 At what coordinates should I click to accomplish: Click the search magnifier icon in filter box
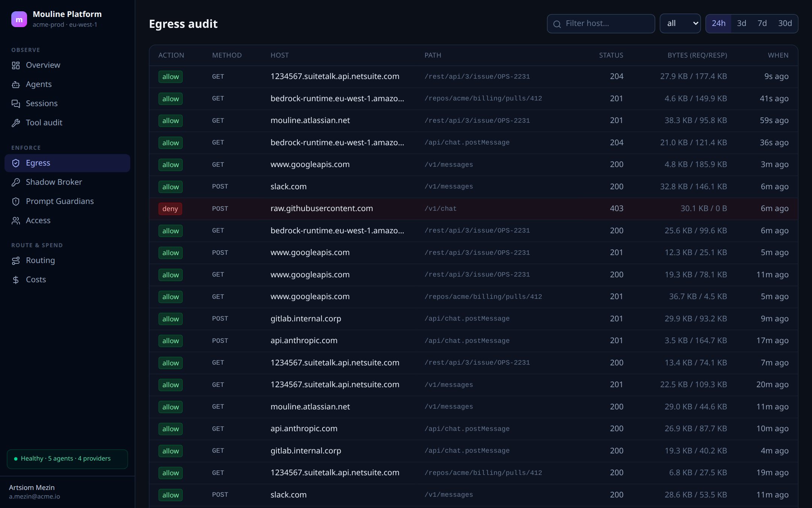(x=557, y=24)
